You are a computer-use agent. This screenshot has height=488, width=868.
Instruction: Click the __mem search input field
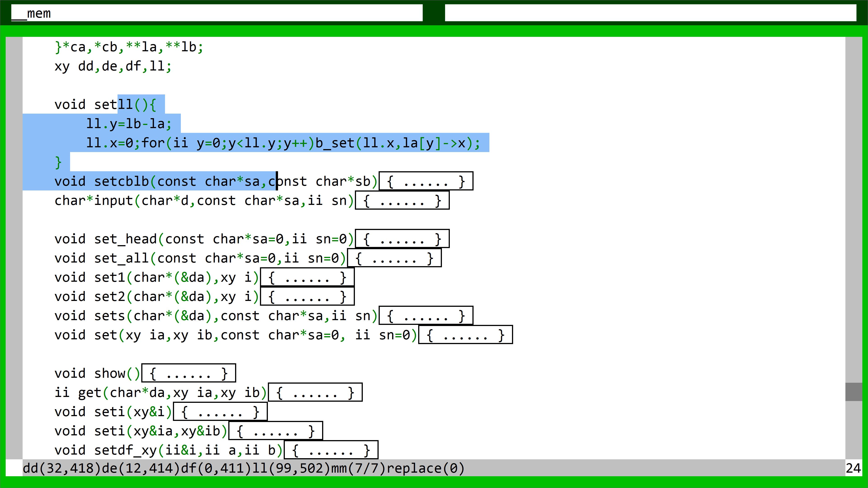point(217,13)
